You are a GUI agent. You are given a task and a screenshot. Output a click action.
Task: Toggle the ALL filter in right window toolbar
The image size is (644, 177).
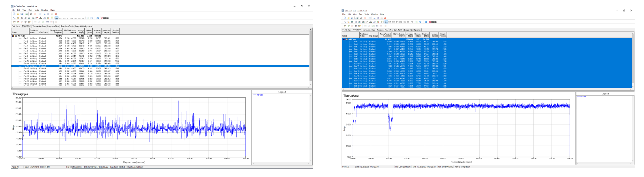(x=386, y=22)
